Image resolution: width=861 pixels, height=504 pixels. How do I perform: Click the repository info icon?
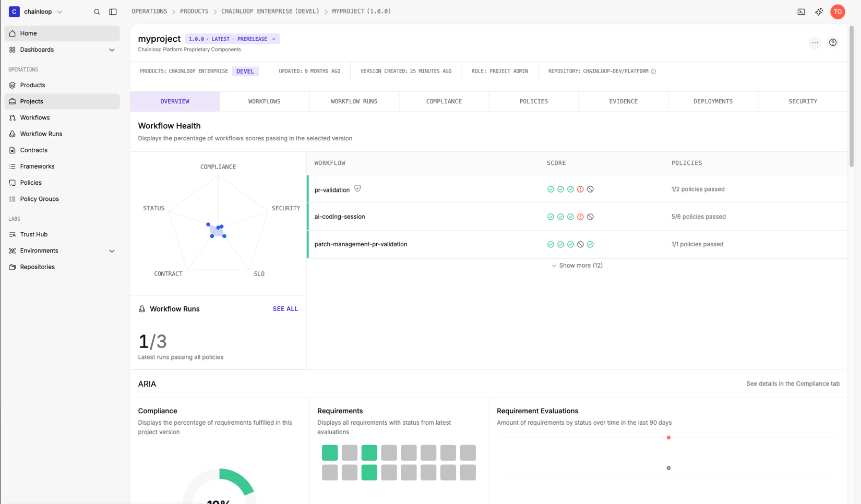pyautogui.click(x=653, y=71)
